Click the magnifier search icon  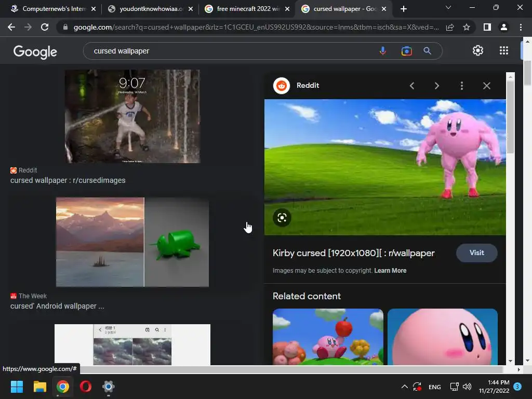pyautogui.click(x=427, y=51)
